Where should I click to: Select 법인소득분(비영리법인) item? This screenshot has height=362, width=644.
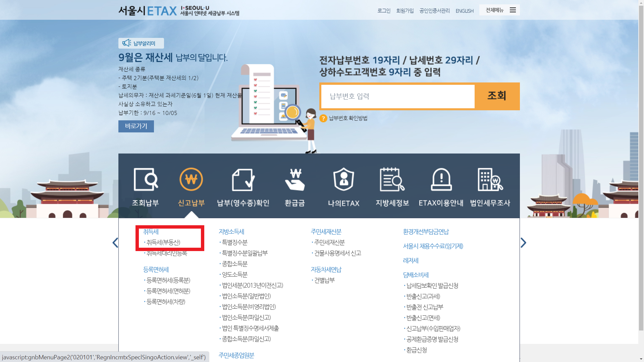[249, 307]
